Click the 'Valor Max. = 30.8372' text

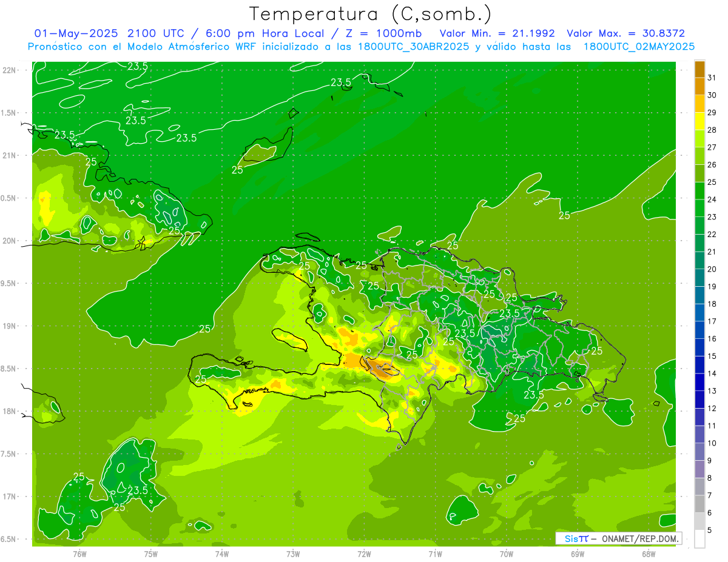tap(625, 33)
